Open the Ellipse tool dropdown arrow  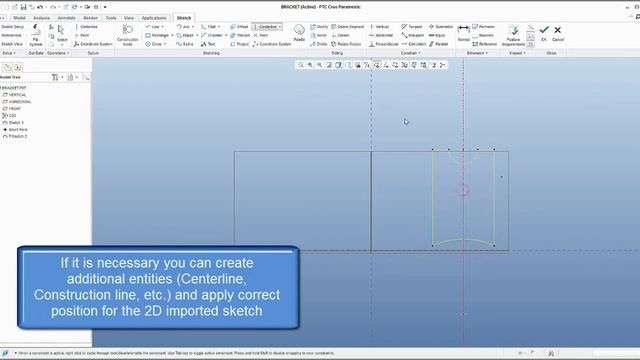pyautogui.click(x=197, y=36)
